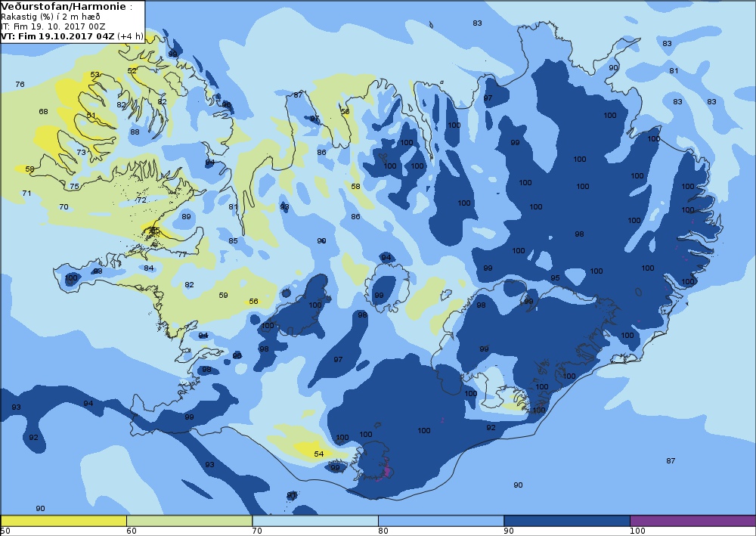Click the legend scale label '50'

(x=6, y=531)
